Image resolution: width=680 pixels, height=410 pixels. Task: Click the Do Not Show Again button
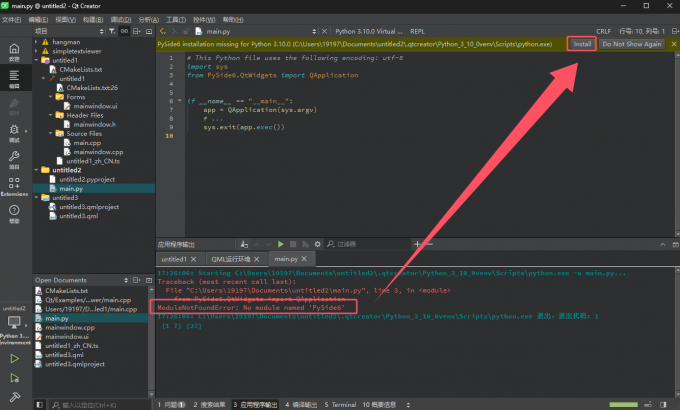[x=631, y=45]
